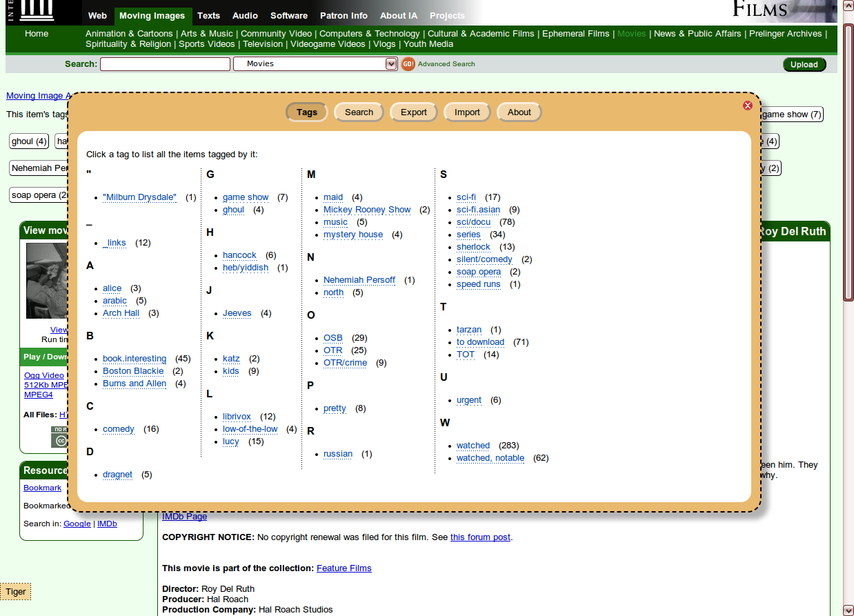854x616 pixels.
Task: Click the 'sci/docu' tag link
Action: tap(472, 221)
